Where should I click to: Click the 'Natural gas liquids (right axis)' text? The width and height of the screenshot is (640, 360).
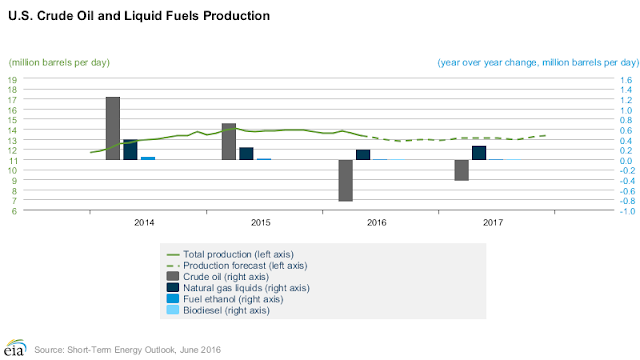pyautogui.click(x=246, y=288)
